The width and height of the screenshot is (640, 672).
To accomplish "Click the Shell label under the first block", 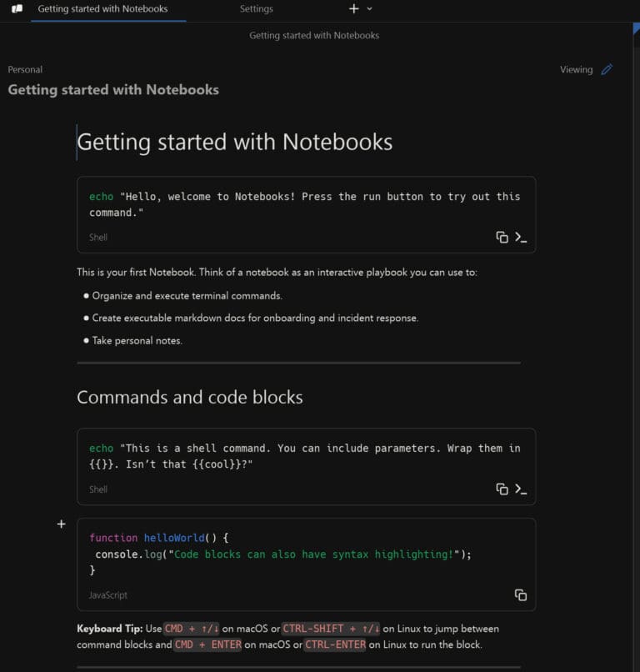I will coord(97,237).
